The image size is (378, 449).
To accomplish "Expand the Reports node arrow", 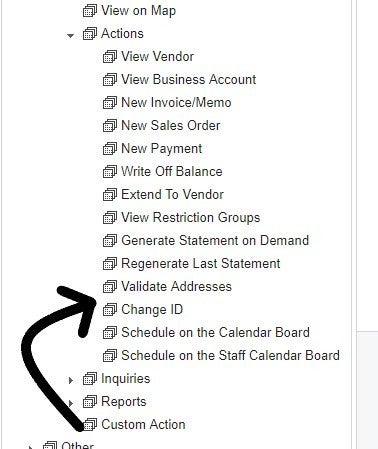I will click(x=70, y=403).
